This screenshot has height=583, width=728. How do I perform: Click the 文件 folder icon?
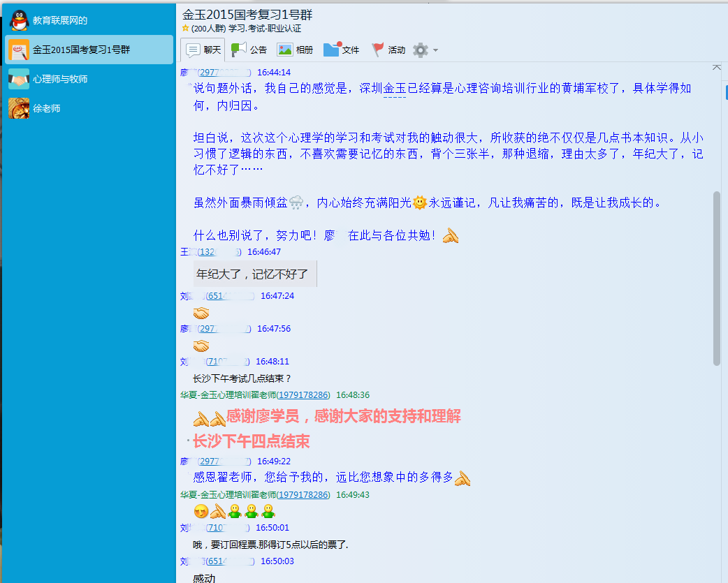coord(331,50)
